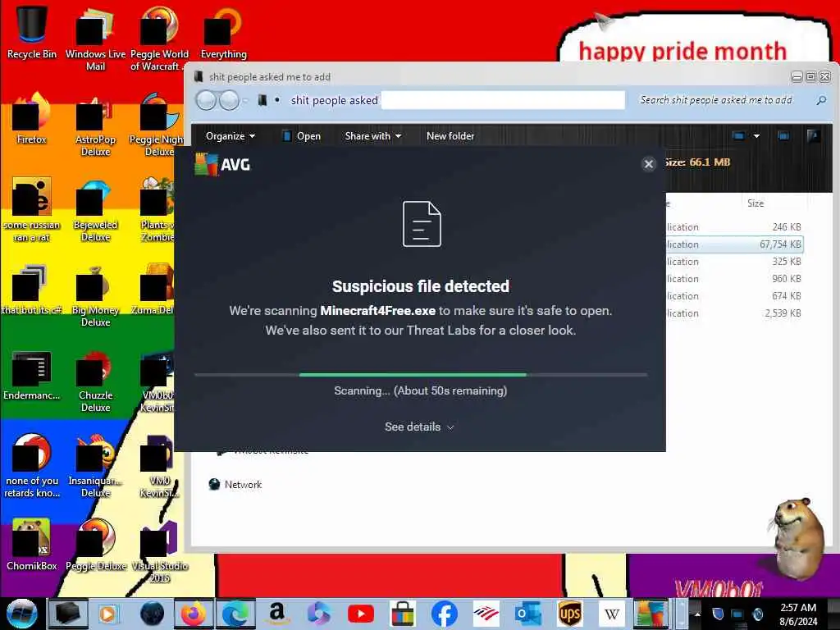This screenshot has width=840, height=630.
Task: Open the change view dropdown arrow
Action: [x=756, y=136]
